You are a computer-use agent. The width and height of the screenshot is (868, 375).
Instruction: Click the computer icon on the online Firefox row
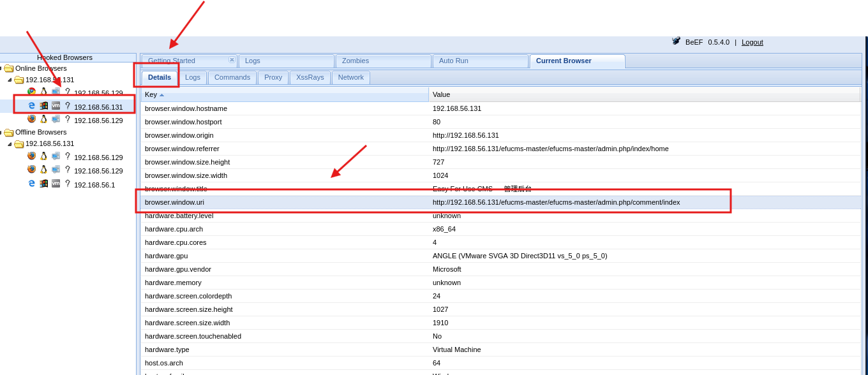(x=56, y=119)
